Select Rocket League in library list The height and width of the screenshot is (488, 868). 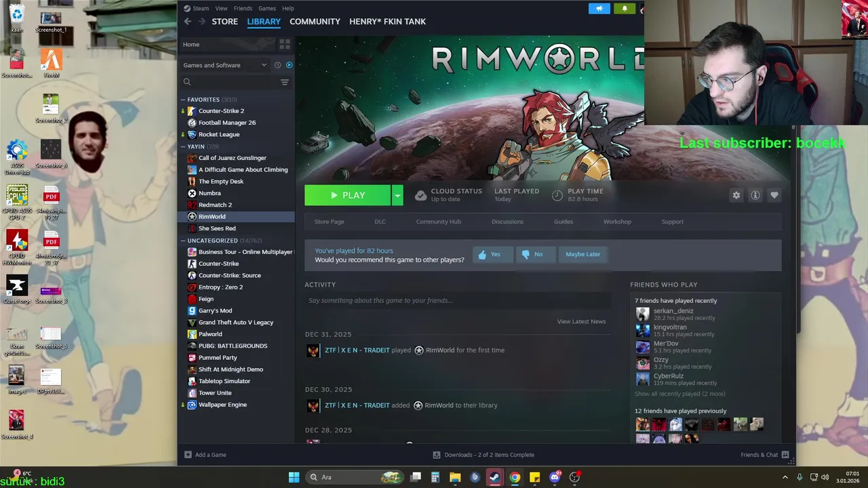219,134
